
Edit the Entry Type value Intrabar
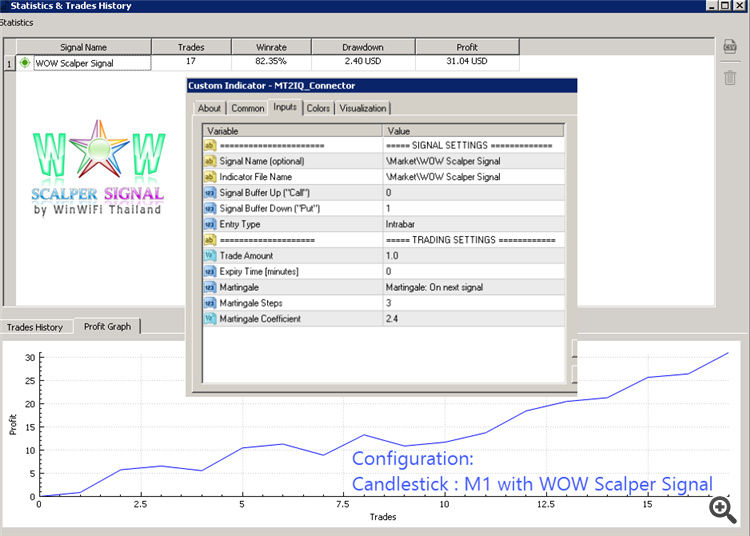coord(474,224)
